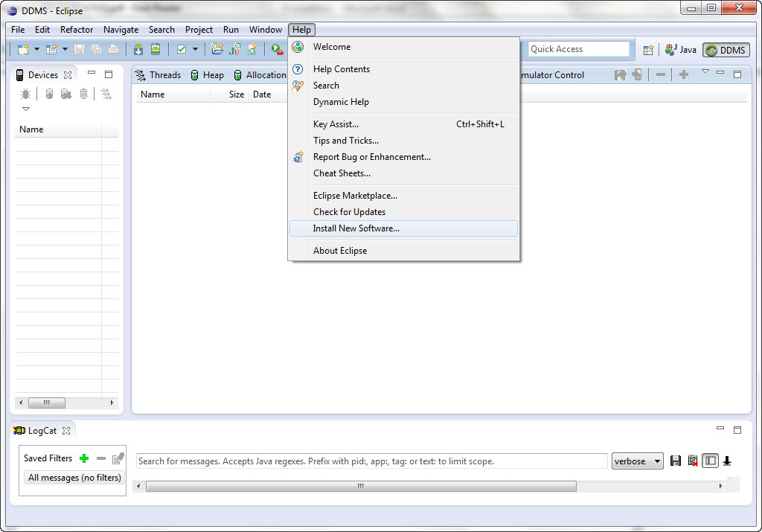Choose Welcome from the Help menu

[x=404, y=47]
